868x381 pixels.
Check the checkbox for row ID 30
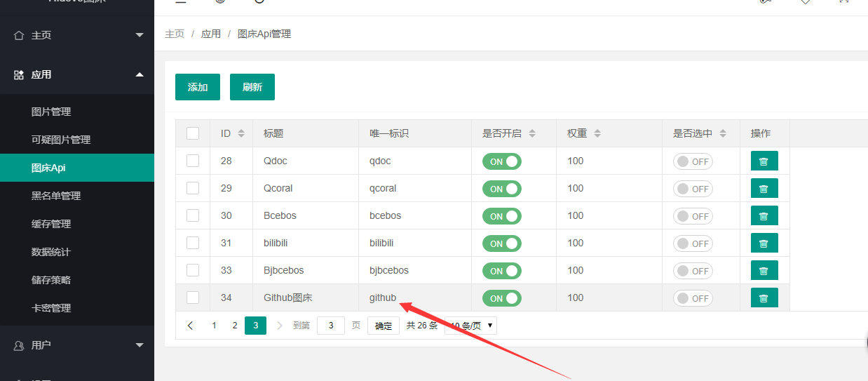coord(193,215)
